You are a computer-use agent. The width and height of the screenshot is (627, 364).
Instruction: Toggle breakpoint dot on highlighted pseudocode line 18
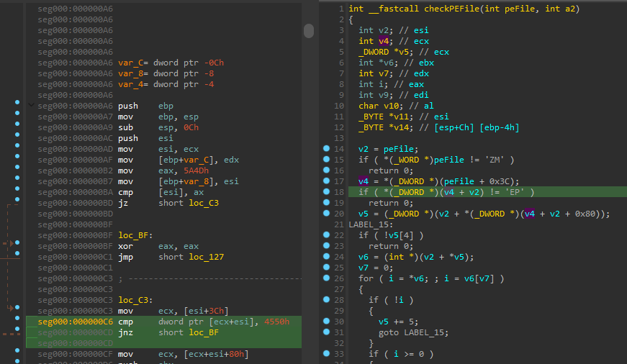(x=326, y=192)
